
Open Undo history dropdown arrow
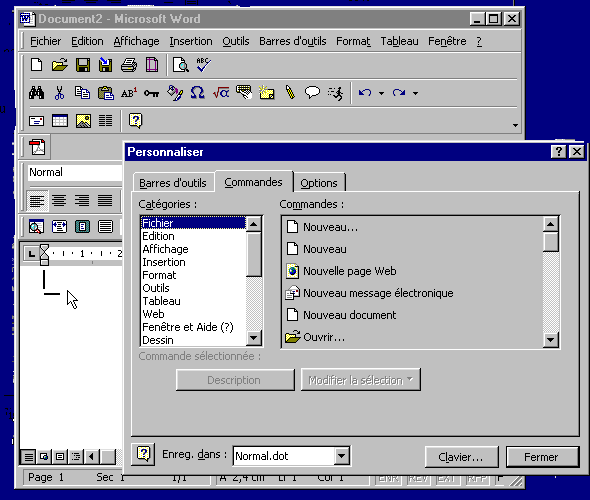pyautogui.click(x=381, y=93)
